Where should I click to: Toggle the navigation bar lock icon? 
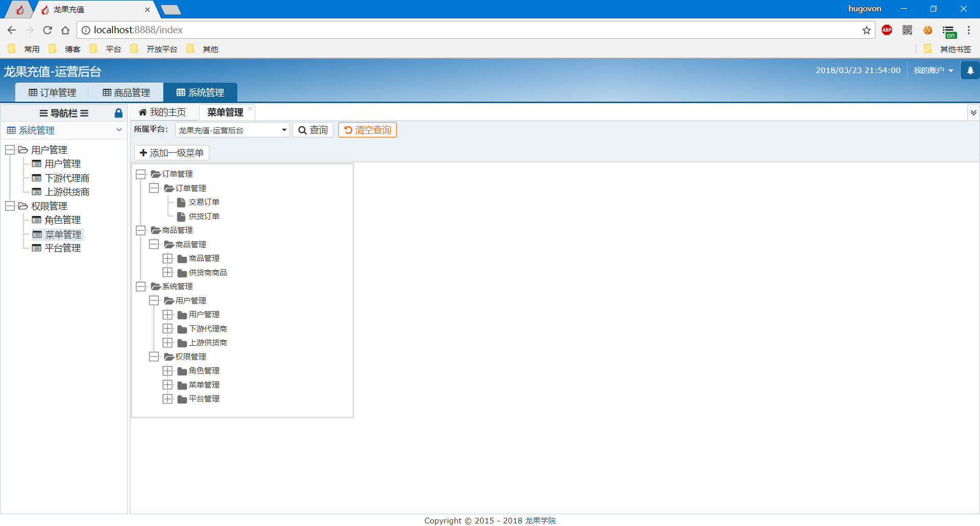click(118, 113)
